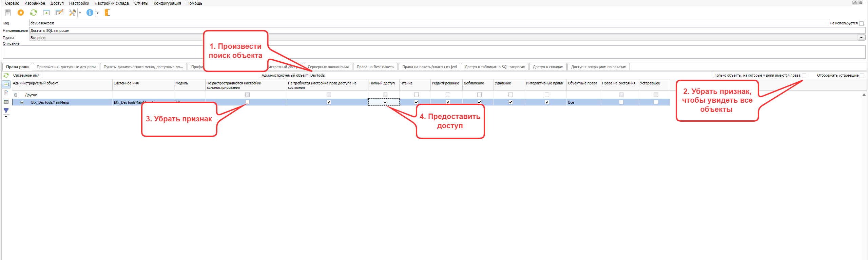Viewport: 868px width, 260px height.
Task: Click the orange stop icon in toolbar
Action: click(x=21, y=13)
